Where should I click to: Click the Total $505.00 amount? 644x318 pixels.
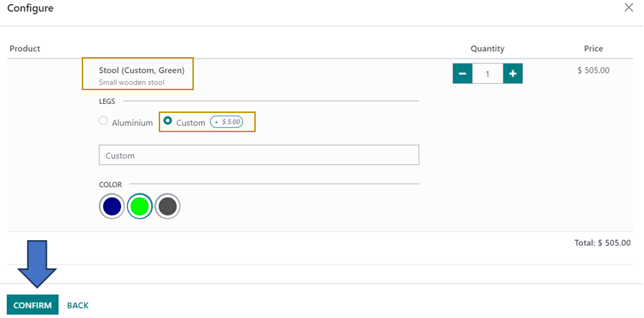(x=602, y=243)
